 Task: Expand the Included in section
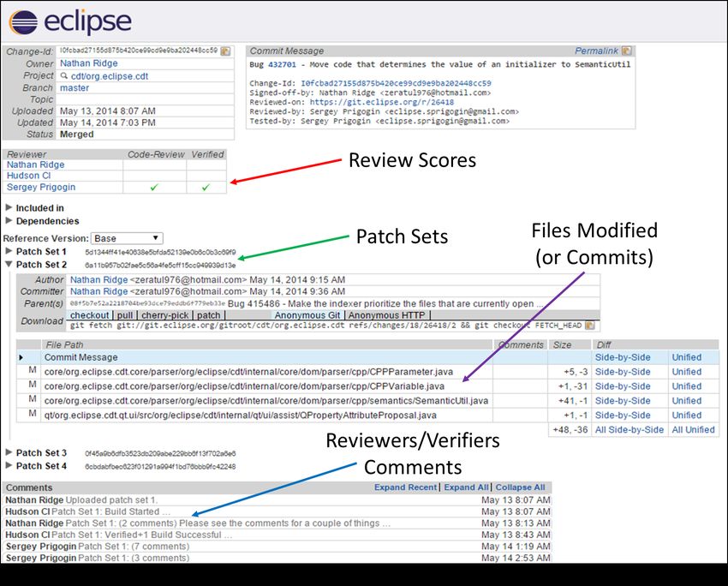coord(9,207)
